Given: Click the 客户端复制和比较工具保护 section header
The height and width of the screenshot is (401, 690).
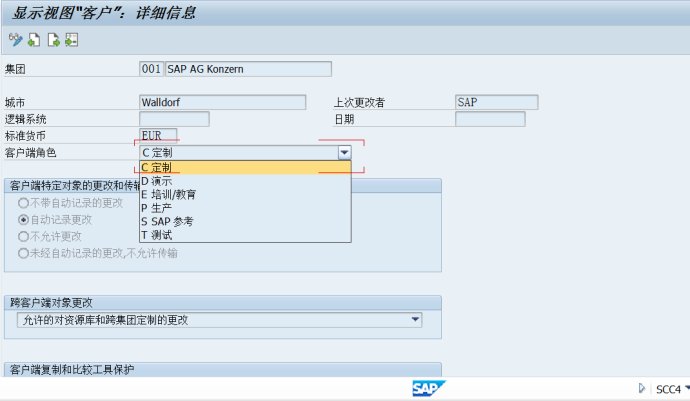Looking at the screenshot, I should click(x=223, y=370).
